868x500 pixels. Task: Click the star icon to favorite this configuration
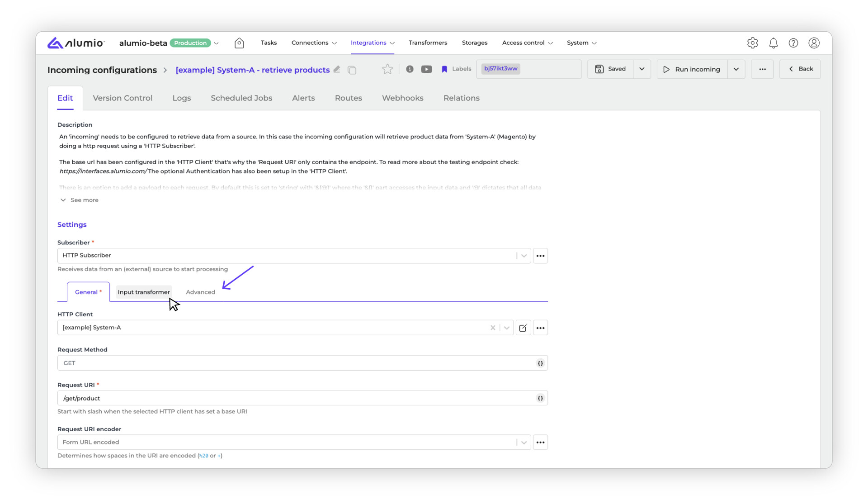(387, 69)
